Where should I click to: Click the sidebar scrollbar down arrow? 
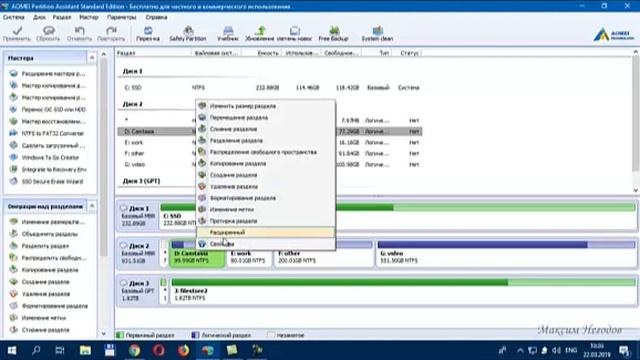tap(104, 333)
